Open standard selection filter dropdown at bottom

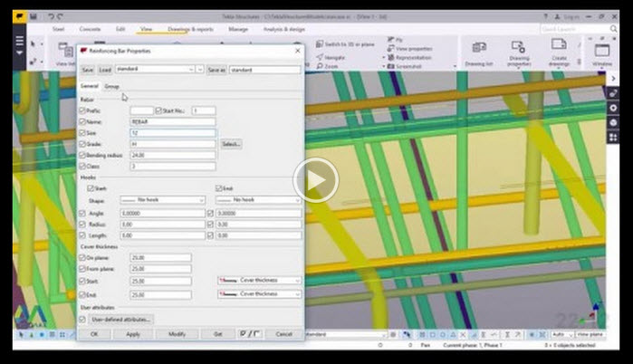coord(346,334)
